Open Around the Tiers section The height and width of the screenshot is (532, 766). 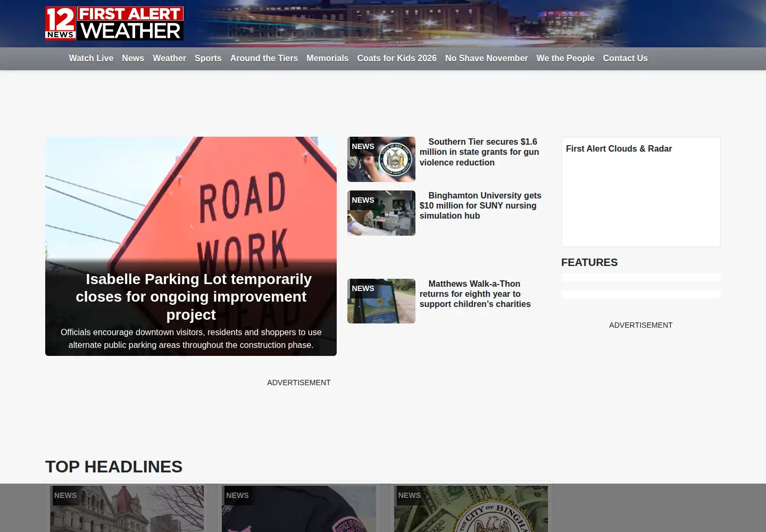pos(264,58)
